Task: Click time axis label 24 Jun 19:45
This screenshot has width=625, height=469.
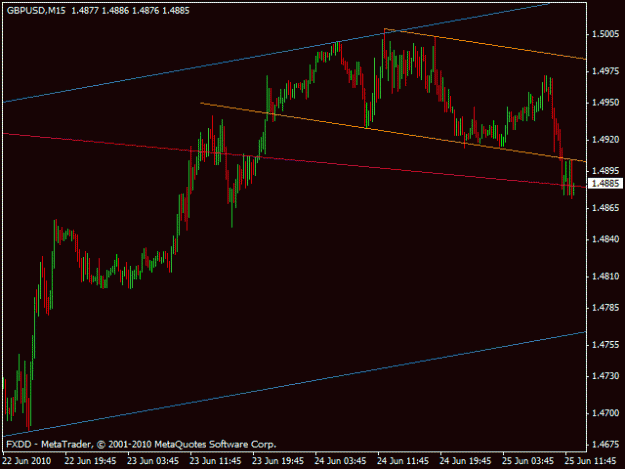Action: pyautogui.click(x=465, y=461)
